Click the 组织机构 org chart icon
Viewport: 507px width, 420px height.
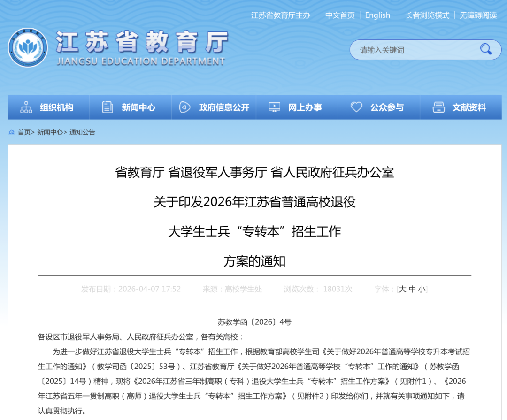26,107
